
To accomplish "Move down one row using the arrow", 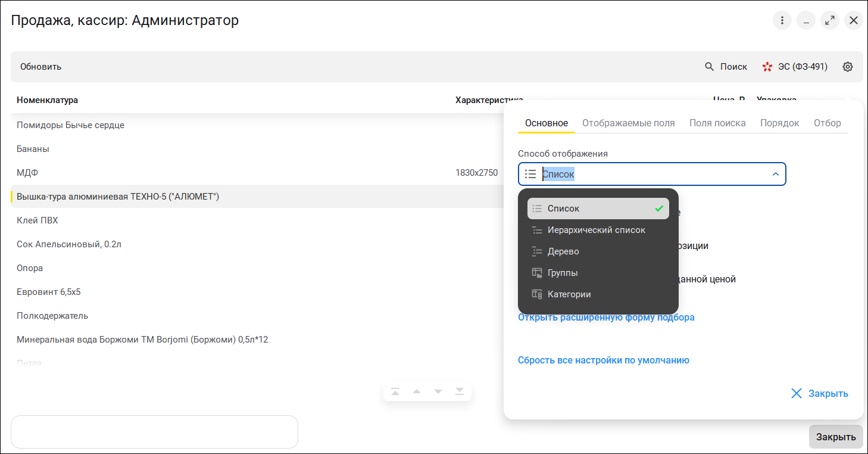I will [438, 391].
